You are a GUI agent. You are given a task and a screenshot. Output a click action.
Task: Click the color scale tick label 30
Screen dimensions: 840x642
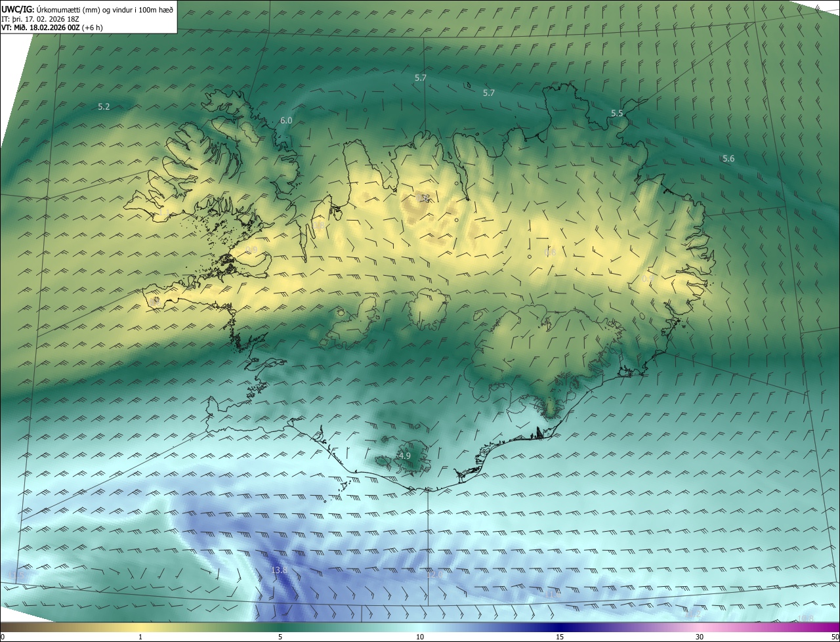point(700,637)
